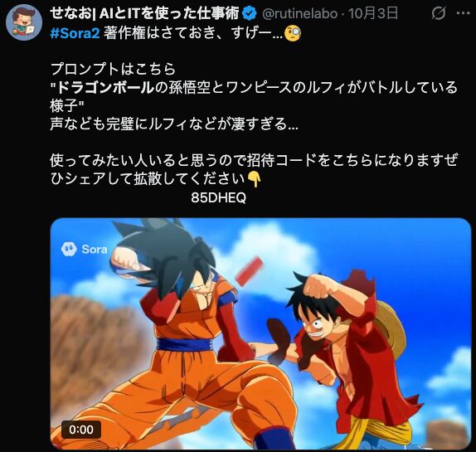
Task: Open the Grok explain-post icon
Action: click(x=439, y=13)
